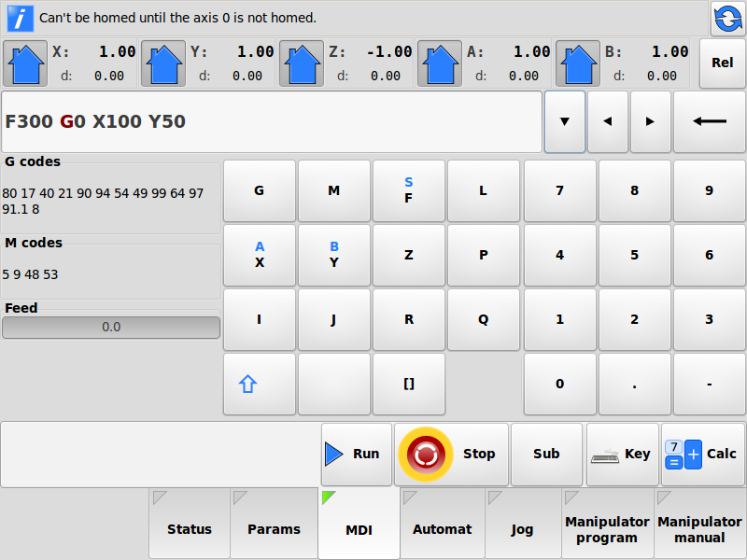Tap number 6 on the numeric keypad
Viewport: 747px width, 560px height.
710,255
